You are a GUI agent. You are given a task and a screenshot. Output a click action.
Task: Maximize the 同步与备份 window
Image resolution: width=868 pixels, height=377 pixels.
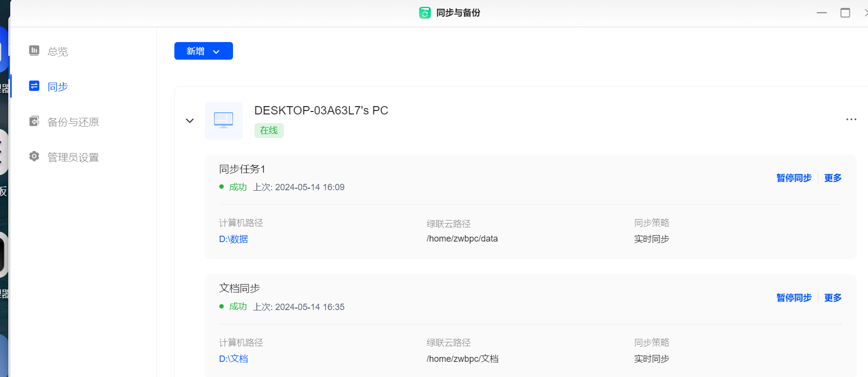coord(846,13)
